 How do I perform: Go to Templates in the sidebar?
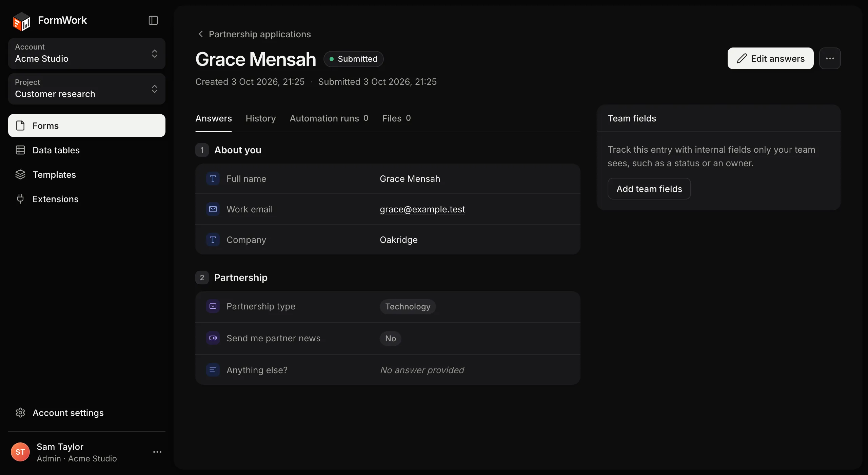[87, 174]
